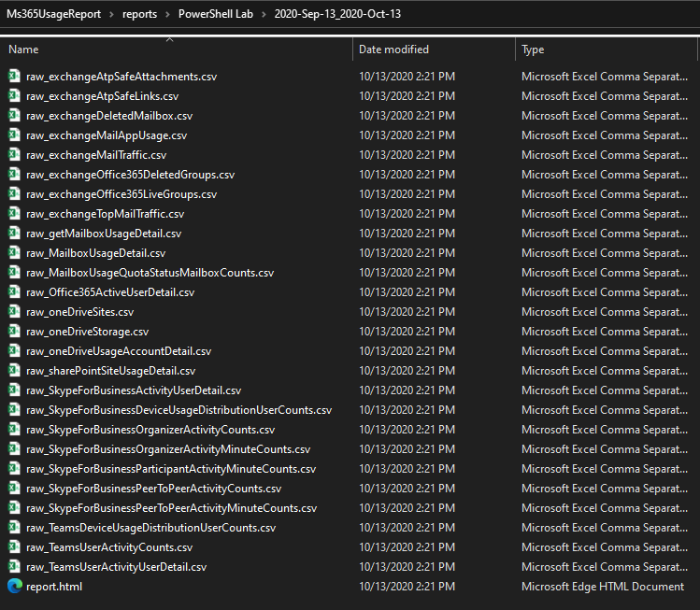Click the Excel icon of raw_exchangeMailTraffic.csv
The width and height of the screenshot is (700, 610).
click(x=14, y=154)
